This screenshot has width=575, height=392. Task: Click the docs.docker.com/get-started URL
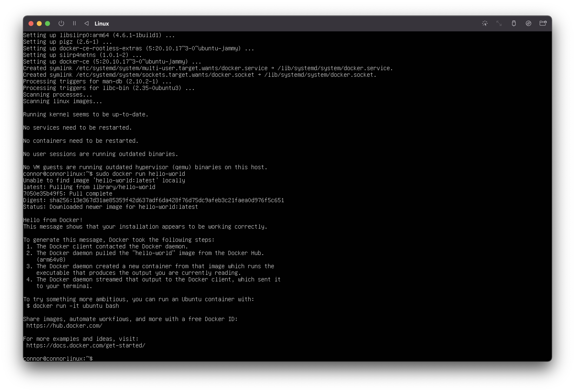point(86,346)
